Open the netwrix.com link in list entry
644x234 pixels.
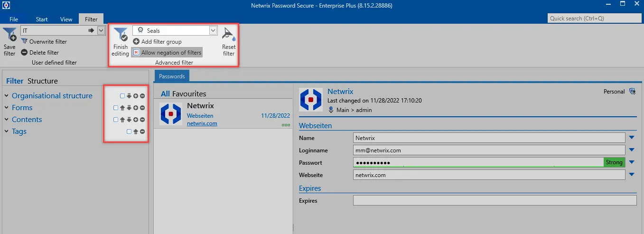tap(202, 123)
